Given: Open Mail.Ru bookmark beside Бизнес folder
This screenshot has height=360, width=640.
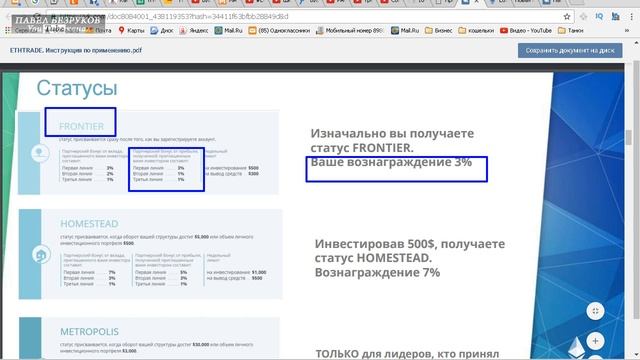Looking at the screenshot, I should click(x=405, y=31).
